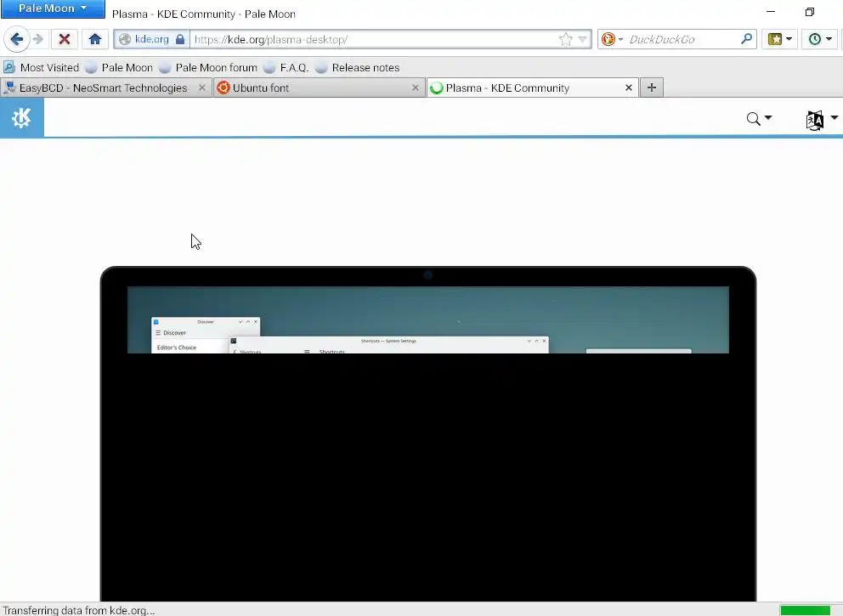
Task: Open a new tab with plus button
Action: [652, 88]
